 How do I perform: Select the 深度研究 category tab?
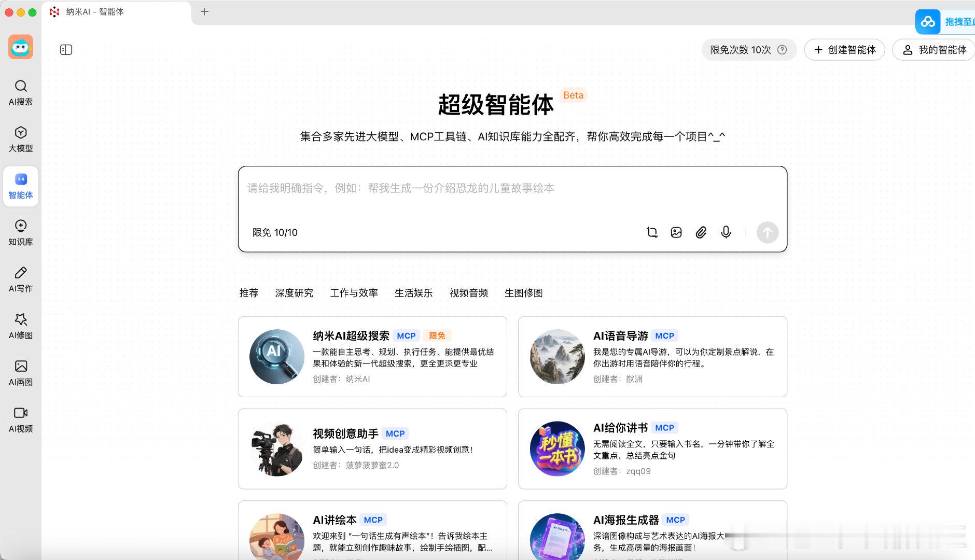(x=294, y=293)
